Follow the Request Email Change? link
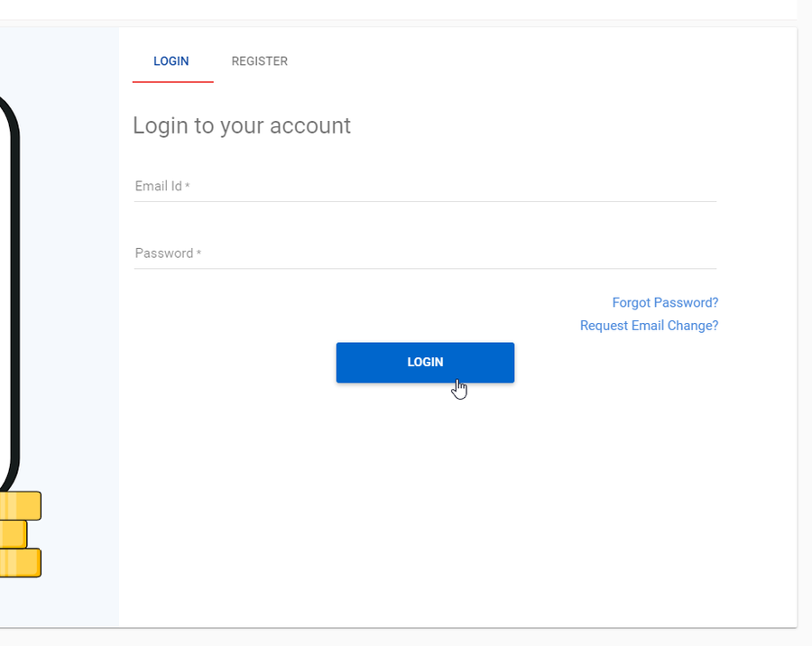This screenshot has height=646, width=812. tap(649, 326)
